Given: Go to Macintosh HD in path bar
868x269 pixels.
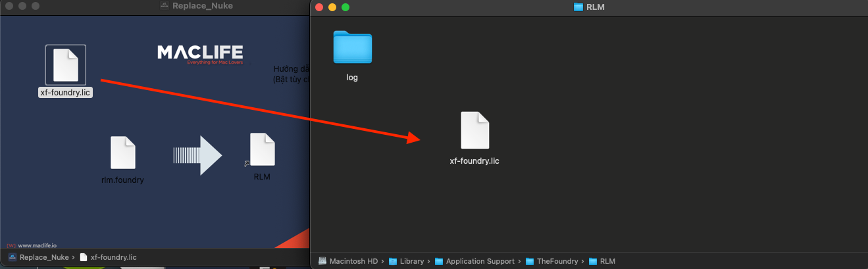Looking at the screenshot, I should [353, 261].
